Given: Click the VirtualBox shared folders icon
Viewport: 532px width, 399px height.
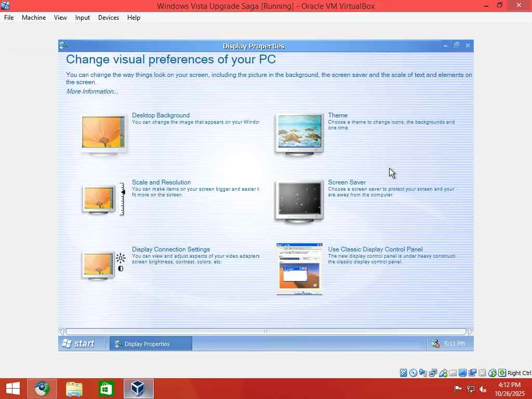Looking at the screenshot, I should coord(453,373).
